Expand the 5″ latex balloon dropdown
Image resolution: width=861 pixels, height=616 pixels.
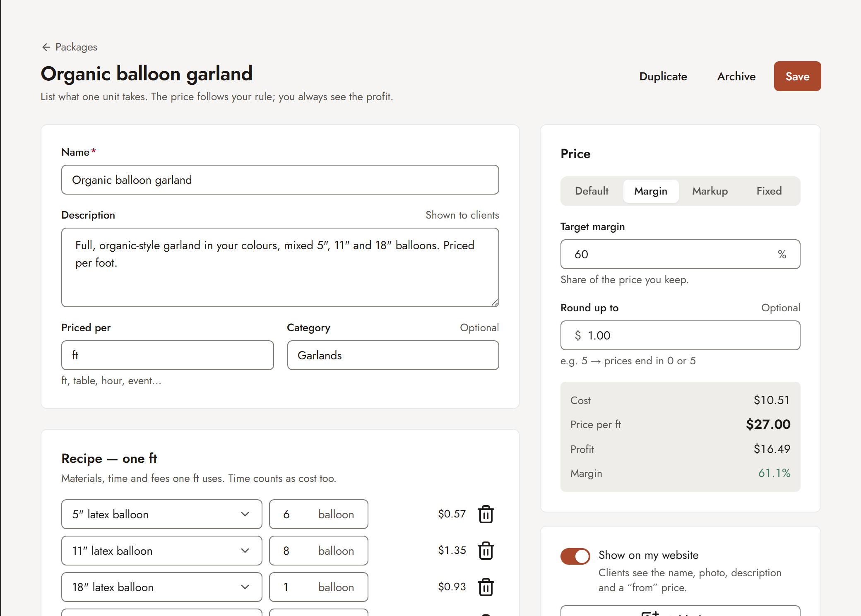[x=162, y=514]
